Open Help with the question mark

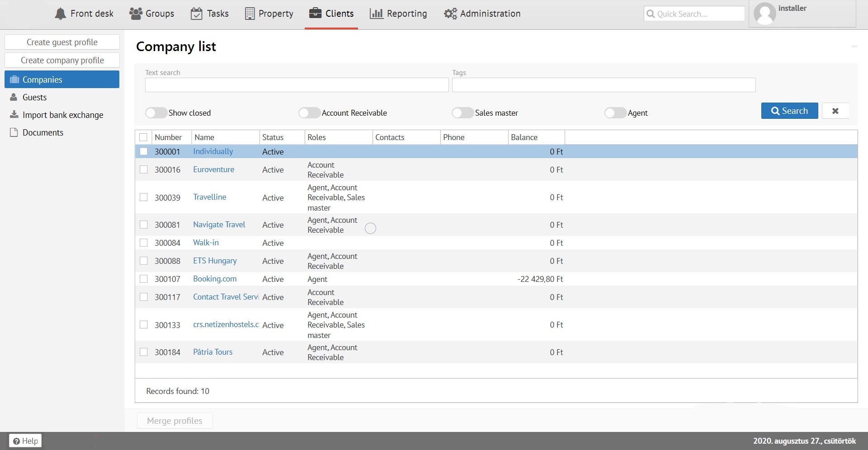tap(25, 441)
